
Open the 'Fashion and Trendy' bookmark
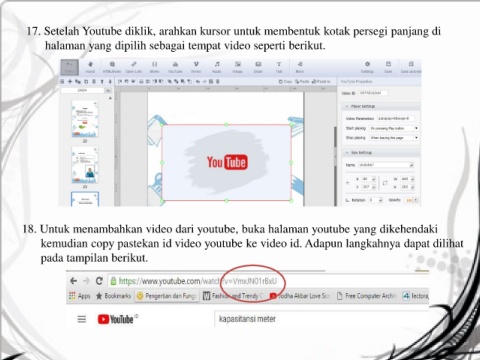(234, 296)
